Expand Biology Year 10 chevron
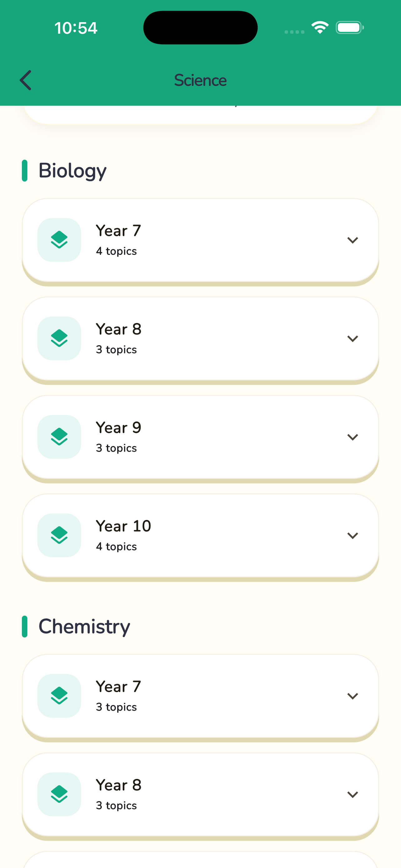This screenshot has width=401, height=868. pyautogui.click(x=353, y=535)
